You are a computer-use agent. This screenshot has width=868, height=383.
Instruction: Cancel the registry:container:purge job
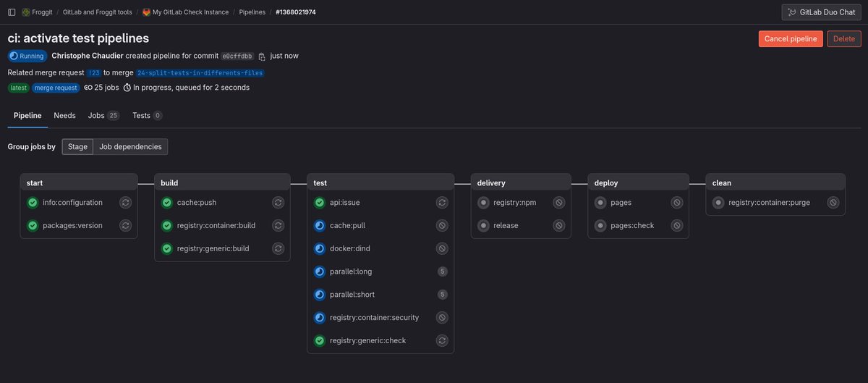point(833,203)
